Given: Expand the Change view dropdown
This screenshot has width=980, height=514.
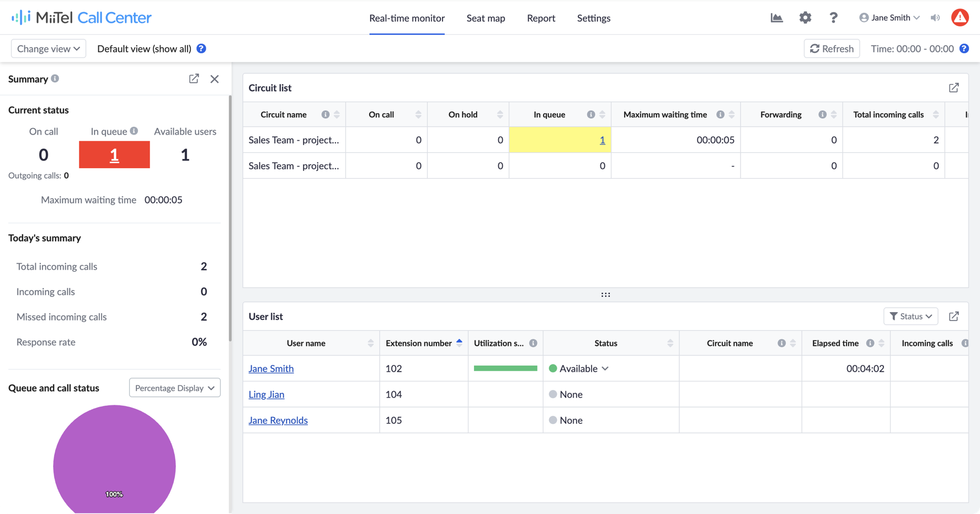Looking at the screenshot, I should (49, 49).
